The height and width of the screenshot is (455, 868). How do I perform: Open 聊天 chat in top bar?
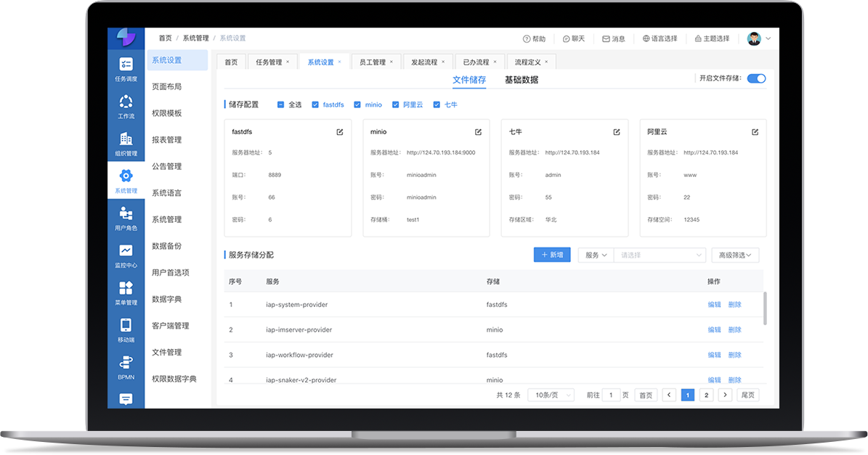pos(574,38)
